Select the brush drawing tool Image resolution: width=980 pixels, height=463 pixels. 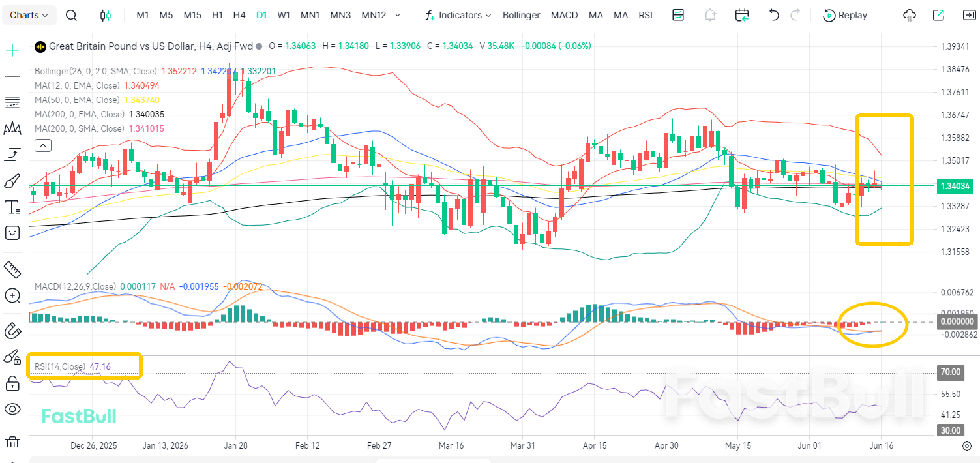[12, 181]
